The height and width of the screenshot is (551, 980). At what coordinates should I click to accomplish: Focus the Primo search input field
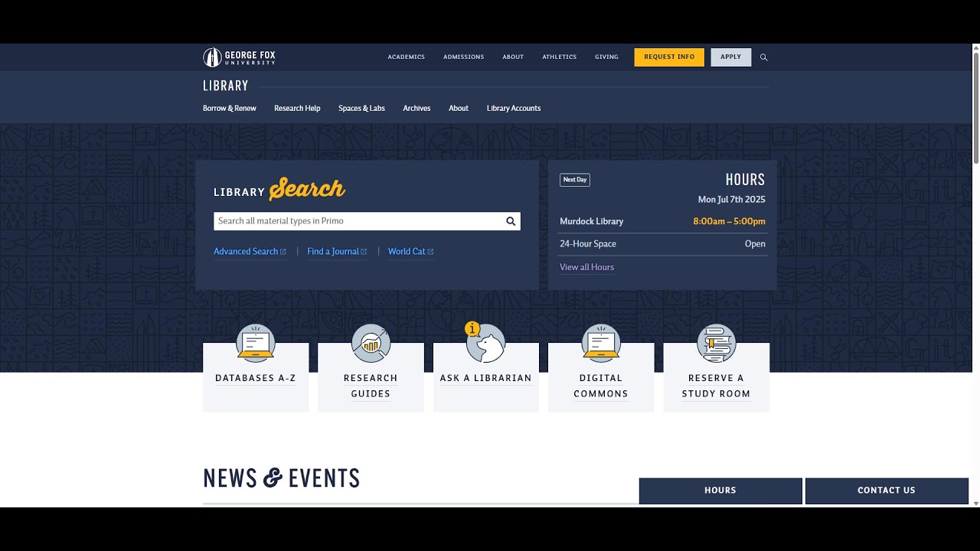pos(358,221)
